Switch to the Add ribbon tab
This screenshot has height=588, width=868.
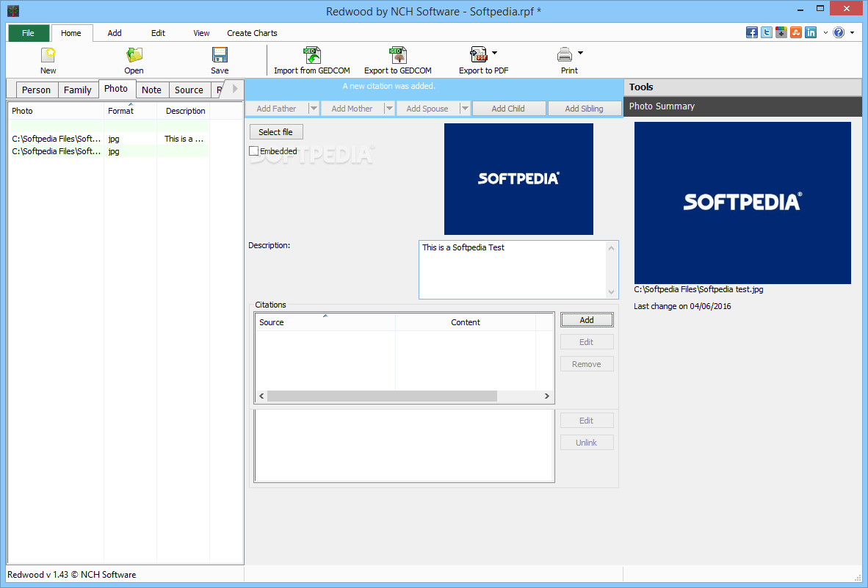[115, 33]
